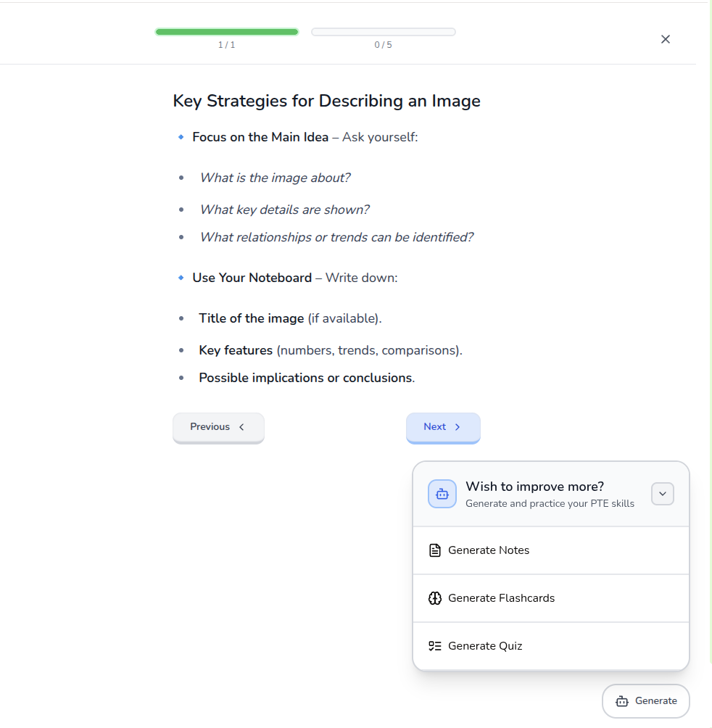712x728 pixels.
Task: Click the 'Key Strategies for Describing an Image' heading
Action: coord(326,101)
